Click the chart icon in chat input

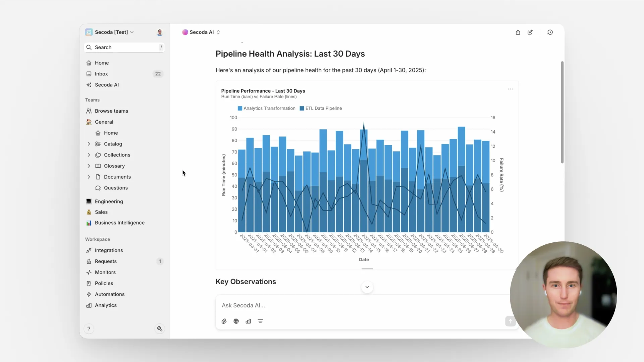248,321
